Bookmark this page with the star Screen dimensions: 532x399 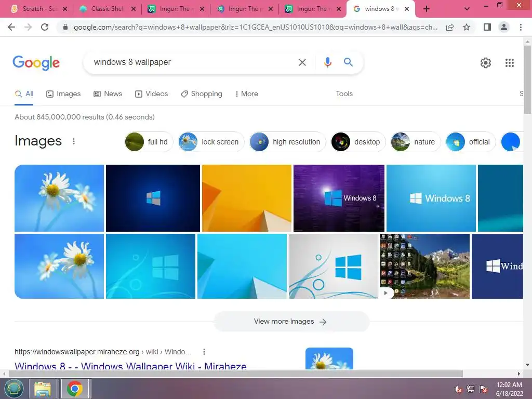pos(467,27)
